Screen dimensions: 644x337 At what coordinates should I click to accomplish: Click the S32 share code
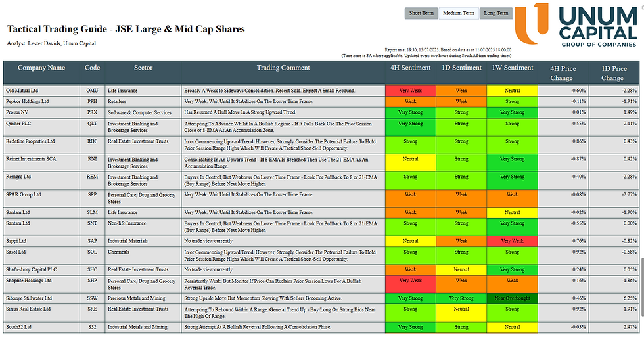click(93, 327)
